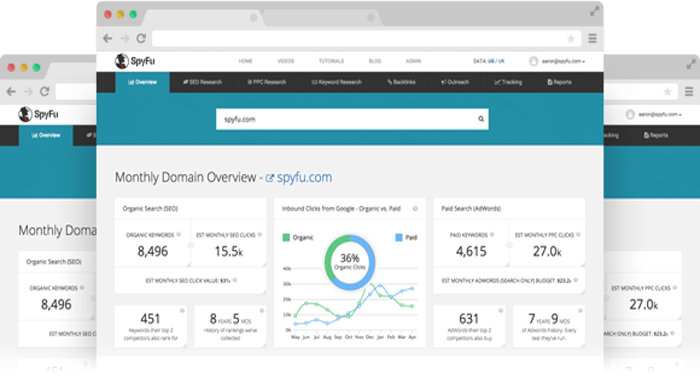700x380 pixels.
Task: Open hamburger menu in right background window
Action: click(689, 92)
